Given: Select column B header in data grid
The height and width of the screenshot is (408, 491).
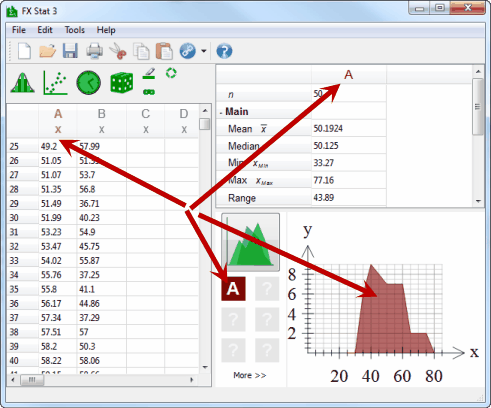Looking at the screenshot, I should (x=102, y=121).
